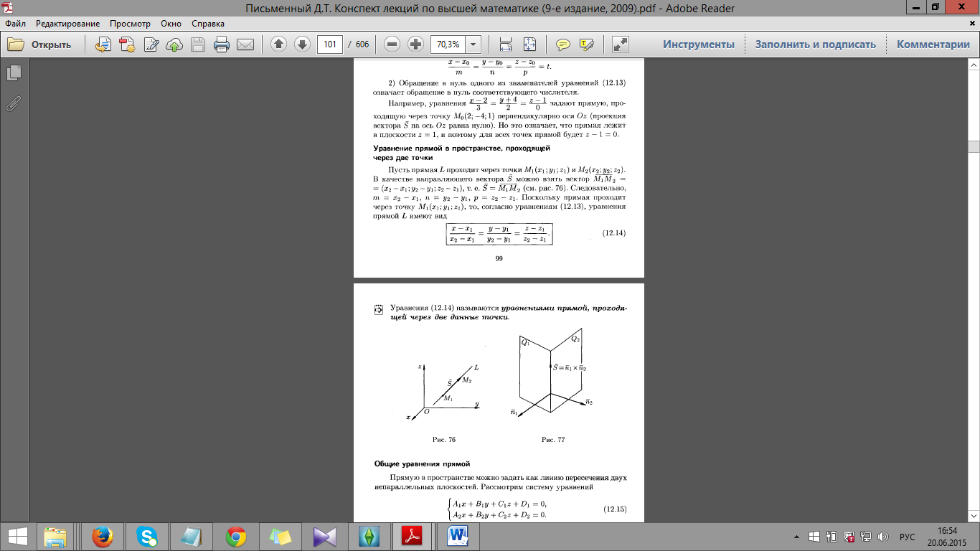This screenshot has height=551, width=980.
Task: Open Visual Studio from the taskbar
Action: [x=325, y=537]
